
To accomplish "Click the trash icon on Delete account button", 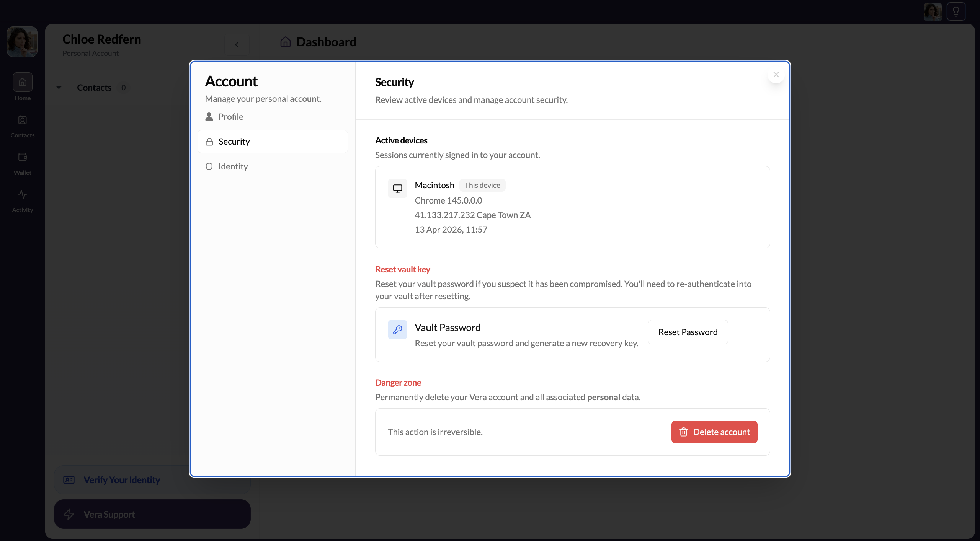I will coord(684,432).
